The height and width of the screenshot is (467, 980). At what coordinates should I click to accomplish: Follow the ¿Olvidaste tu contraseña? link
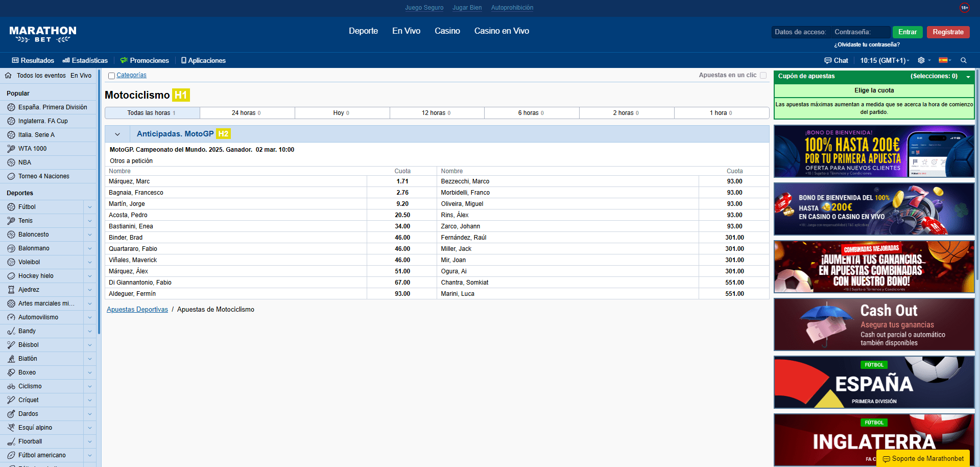pos(867,45)
